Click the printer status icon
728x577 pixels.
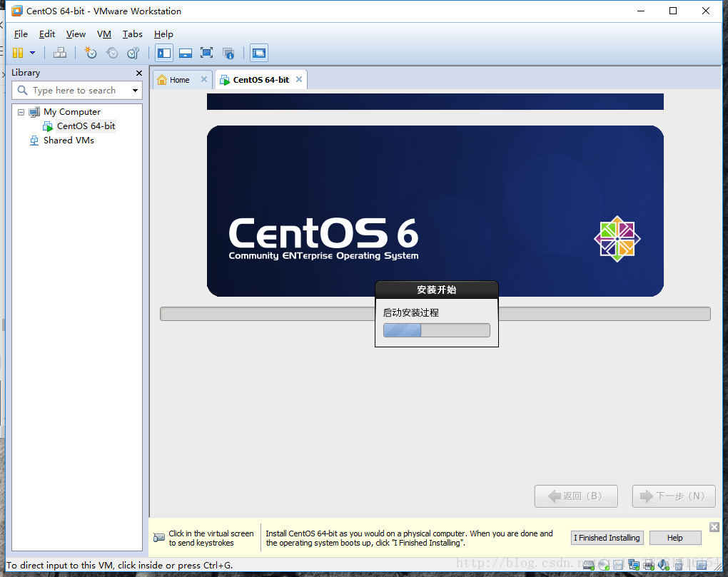(x=649, y=565)
